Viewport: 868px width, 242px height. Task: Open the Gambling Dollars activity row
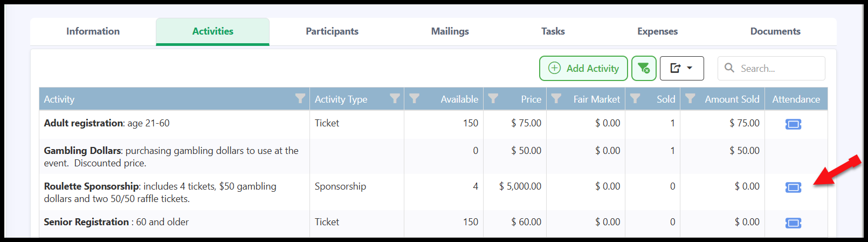tap(433, 157)
